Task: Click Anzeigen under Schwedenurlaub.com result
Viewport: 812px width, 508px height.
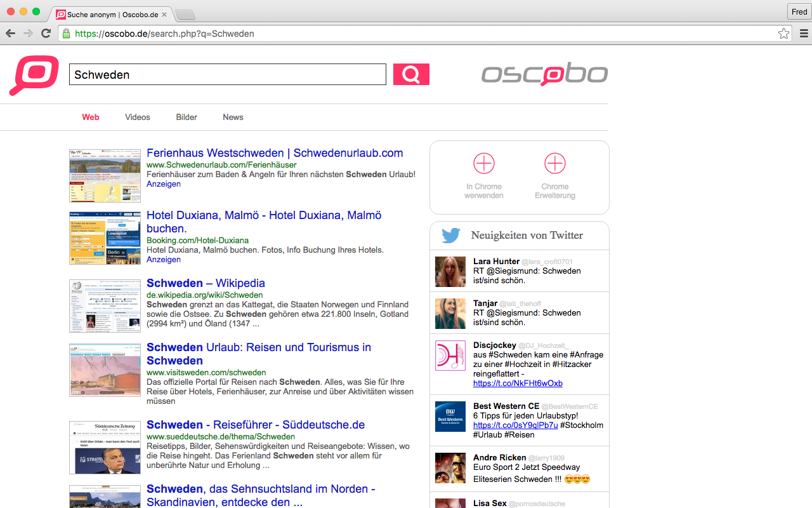Action: [164, 184]
